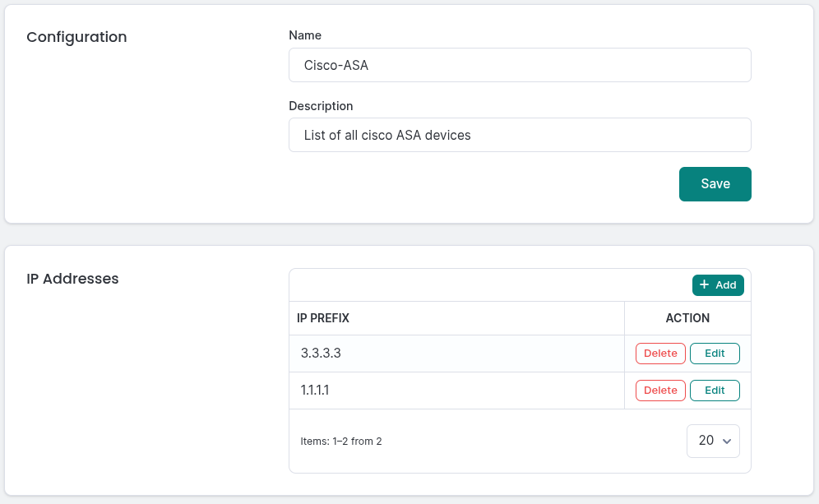Select the Save action in Configuration panel

(714, 183)
